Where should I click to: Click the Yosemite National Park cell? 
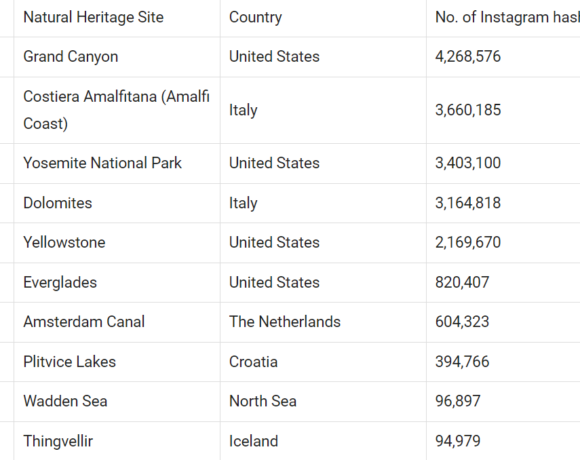117,163
